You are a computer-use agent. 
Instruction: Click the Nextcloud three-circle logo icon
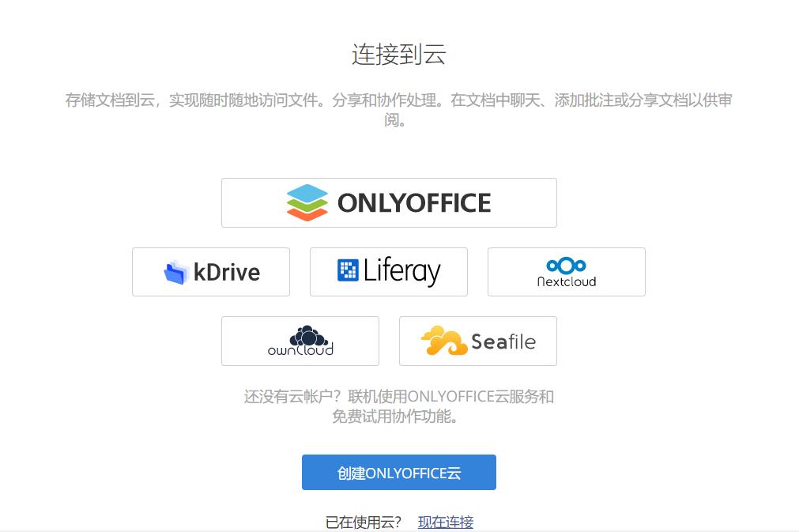(x=566, y=266)
